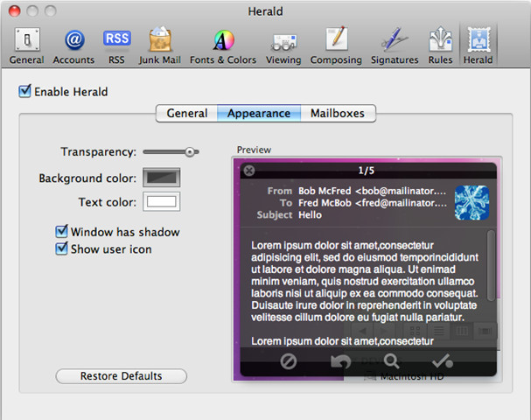The width and height of the screenshot is (531, 420).
Task: Open the Rules preferences pane
Action: pos(440,45)
